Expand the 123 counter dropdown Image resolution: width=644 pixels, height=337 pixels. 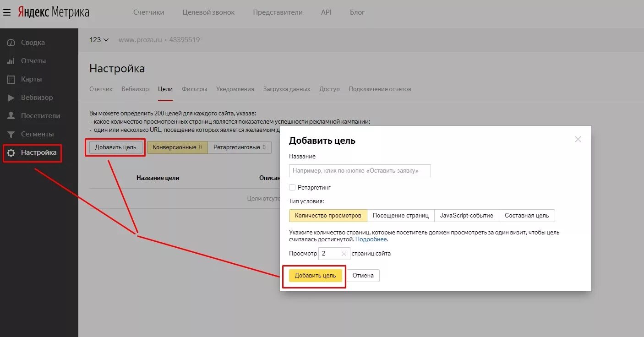click(99, 40)
